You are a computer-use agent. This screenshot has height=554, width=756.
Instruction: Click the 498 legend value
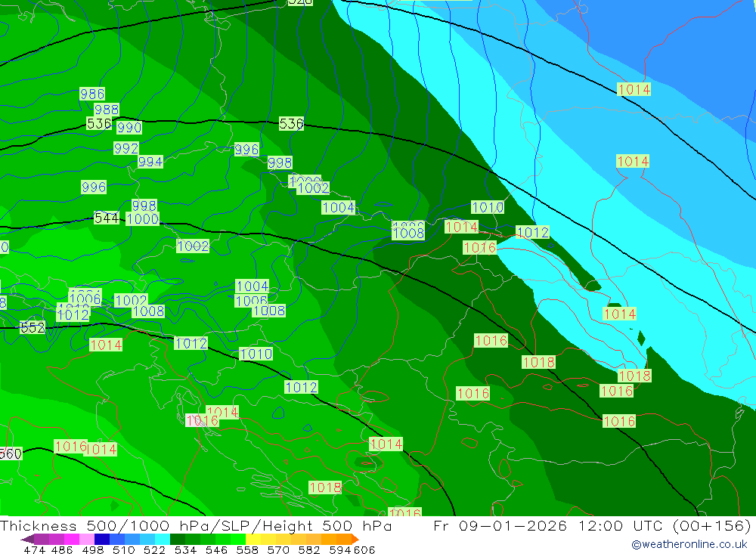coord(92,550)
